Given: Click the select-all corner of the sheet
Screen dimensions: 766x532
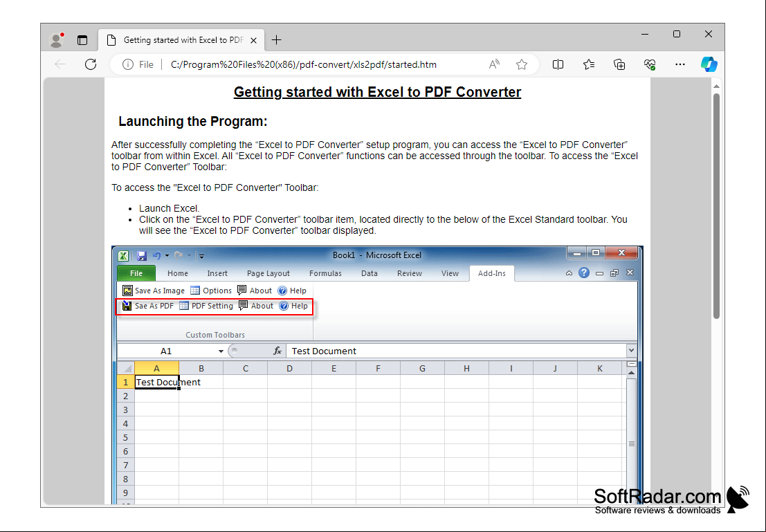Looking at the screenshot, I should (x=126, y=368).
